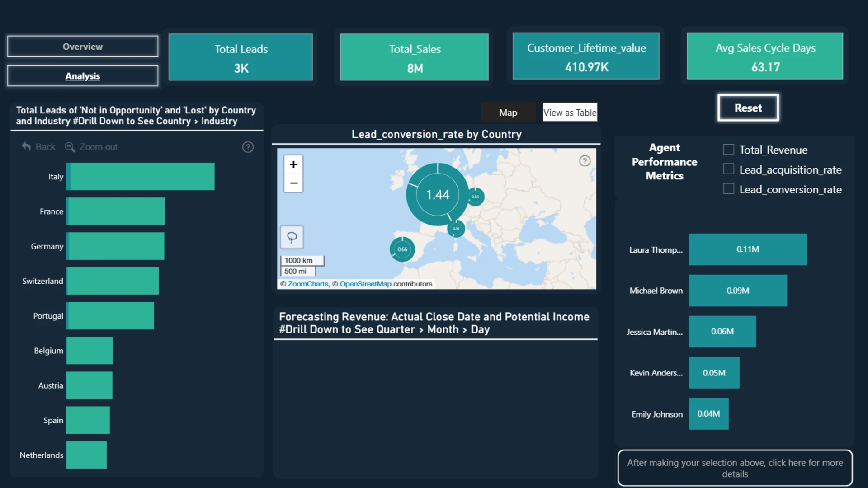Select the 0.51 bubble on the map

click(x=456, y=229)
